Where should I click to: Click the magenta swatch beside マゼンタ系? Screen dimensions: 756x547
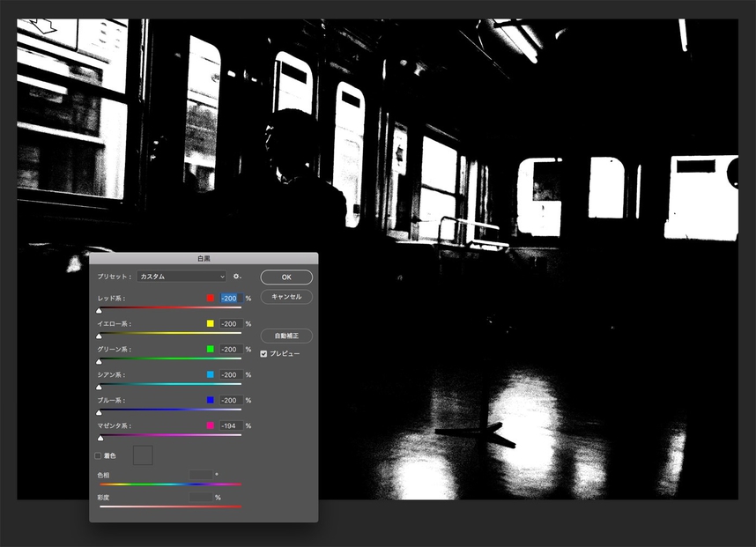click(x=211, y=426)
